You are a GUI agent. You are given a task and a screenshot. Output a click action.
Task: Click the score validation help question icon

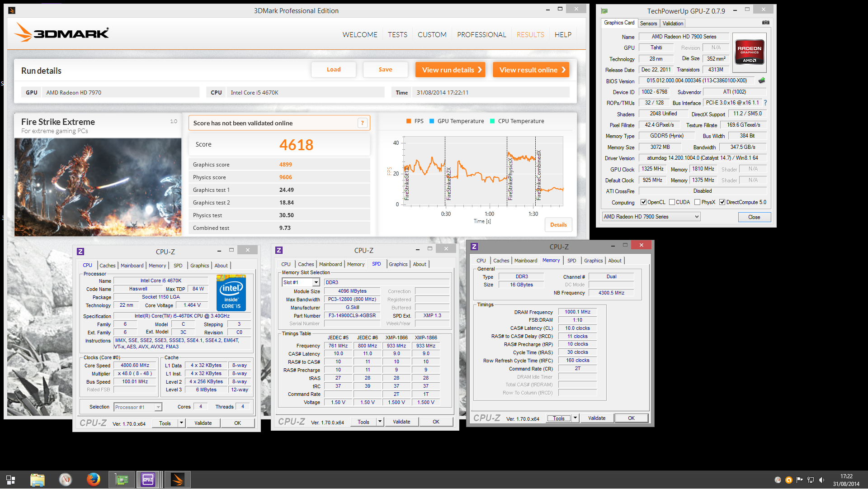(362, 123)
